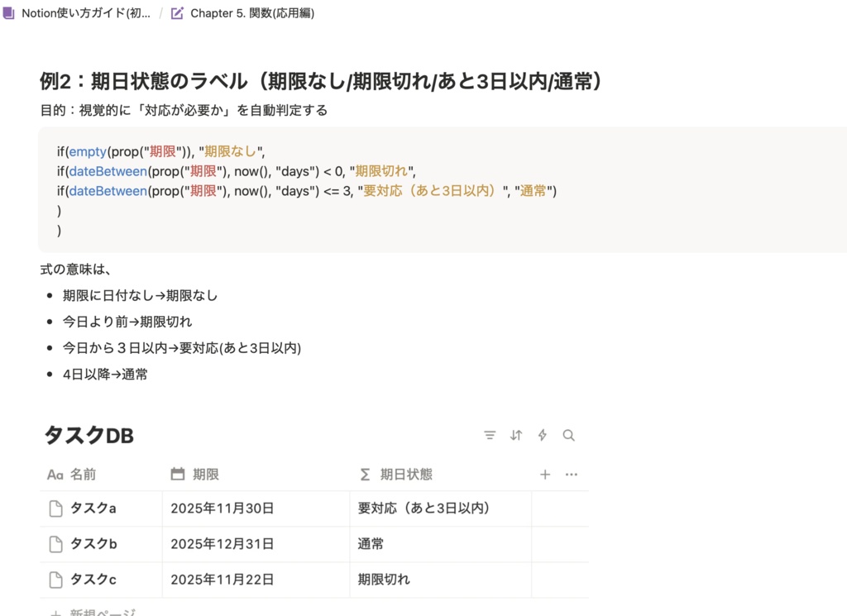Open database search with the magnifier icon
Image resolution: width=847 pixels, height=616 pixels.
569,435
